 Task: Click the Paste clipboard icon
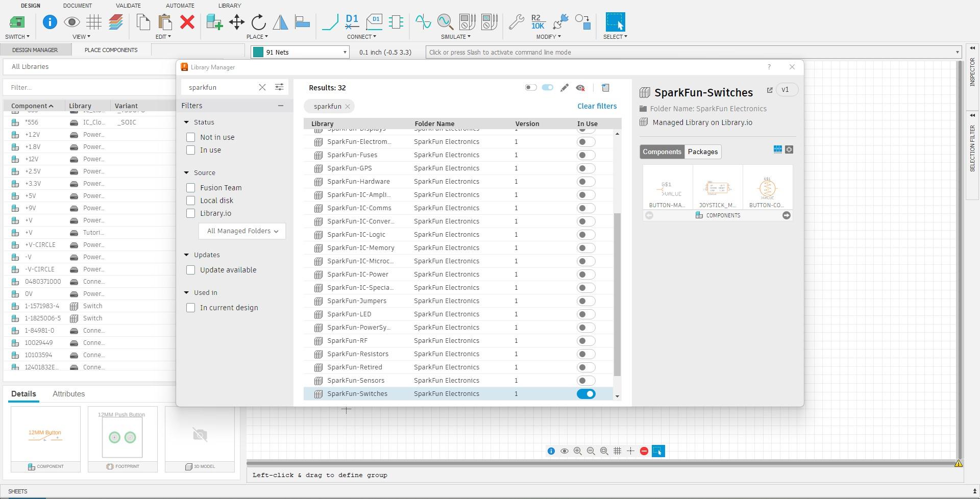[x=165, y=22]
